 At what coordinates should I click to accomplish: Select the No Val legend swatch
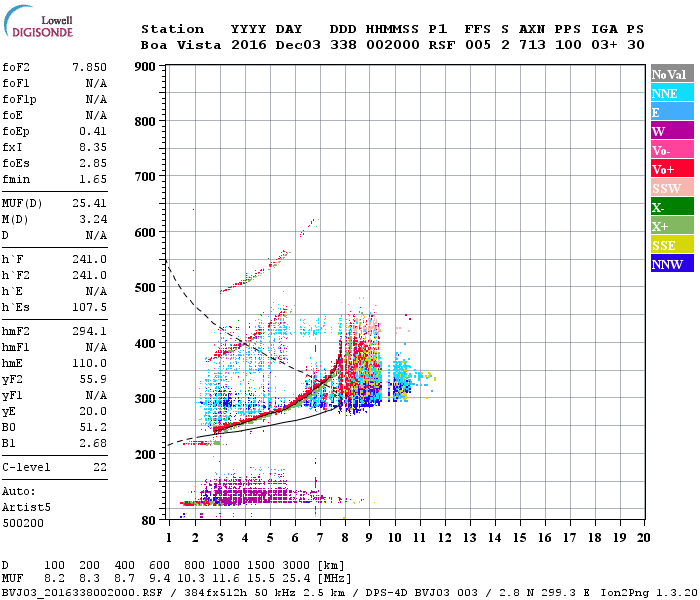pos(672,74)
